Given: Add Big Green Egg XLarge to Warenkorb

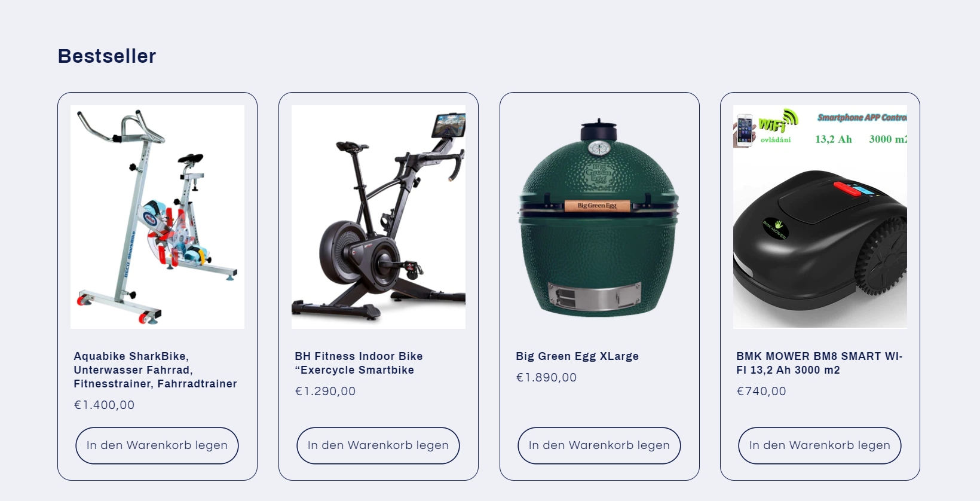Looking at the screenshot, I should coord(599,445).
